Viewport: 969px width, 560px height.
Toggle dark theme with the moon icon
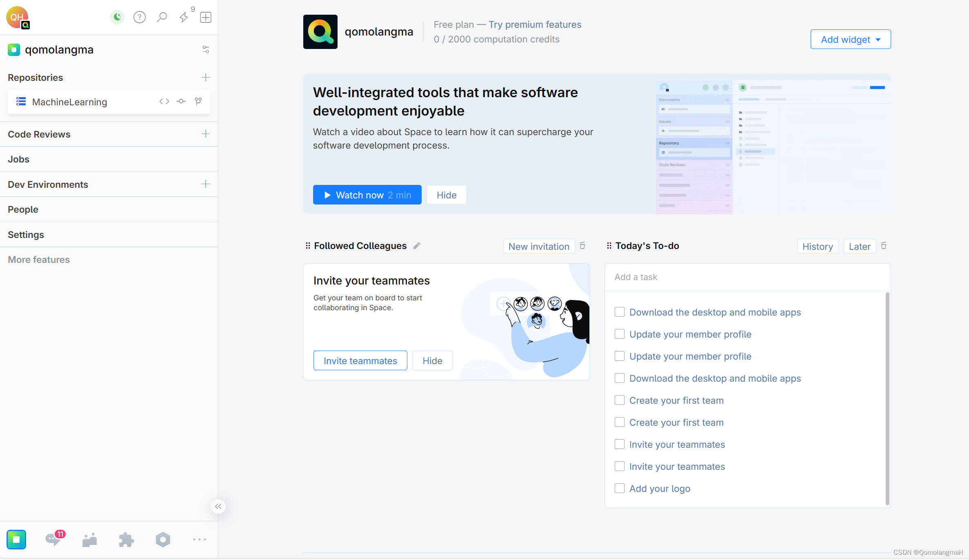117,17
